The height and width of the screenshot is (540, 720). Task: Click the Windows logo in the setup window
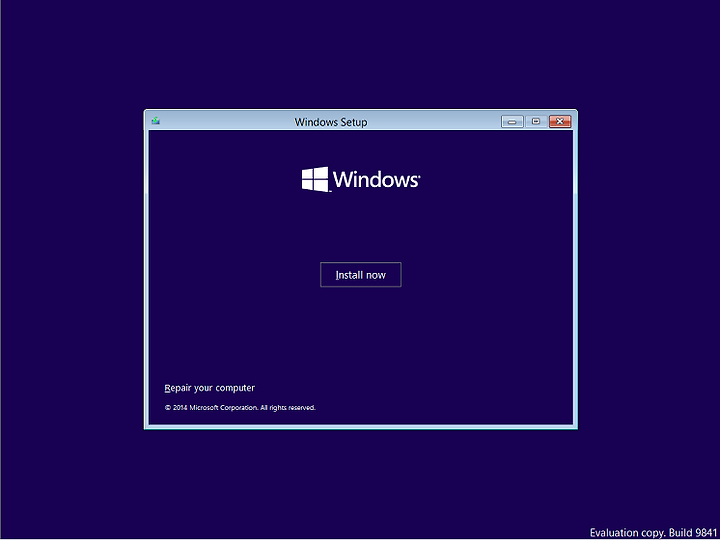[360, 179]
